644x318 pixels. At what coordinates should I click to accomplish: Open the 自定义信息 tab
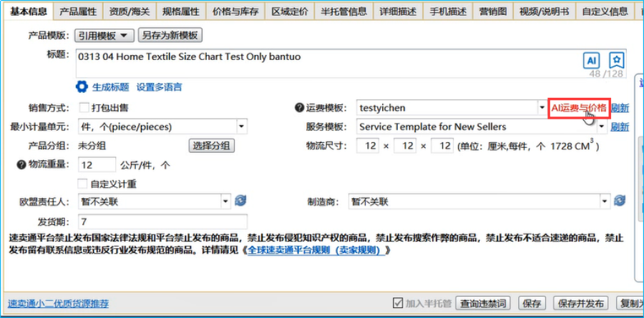point(605,11)
